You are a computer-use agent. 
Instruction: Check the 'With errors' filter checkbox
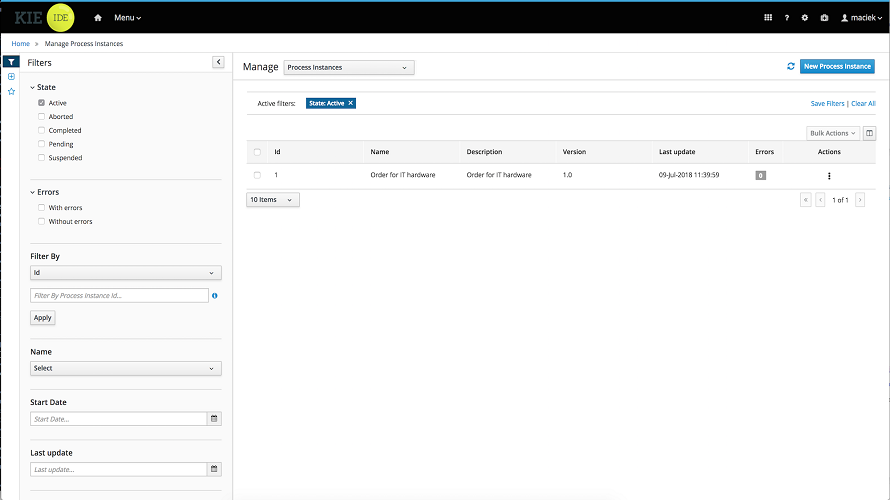click(x=41, y=208)
